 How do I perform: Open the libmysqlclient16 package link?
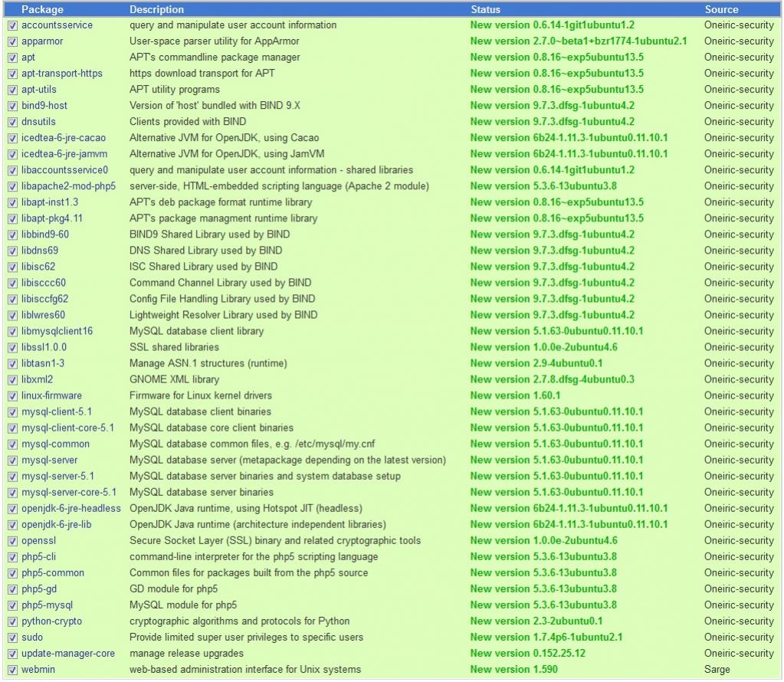coord(57,331)
